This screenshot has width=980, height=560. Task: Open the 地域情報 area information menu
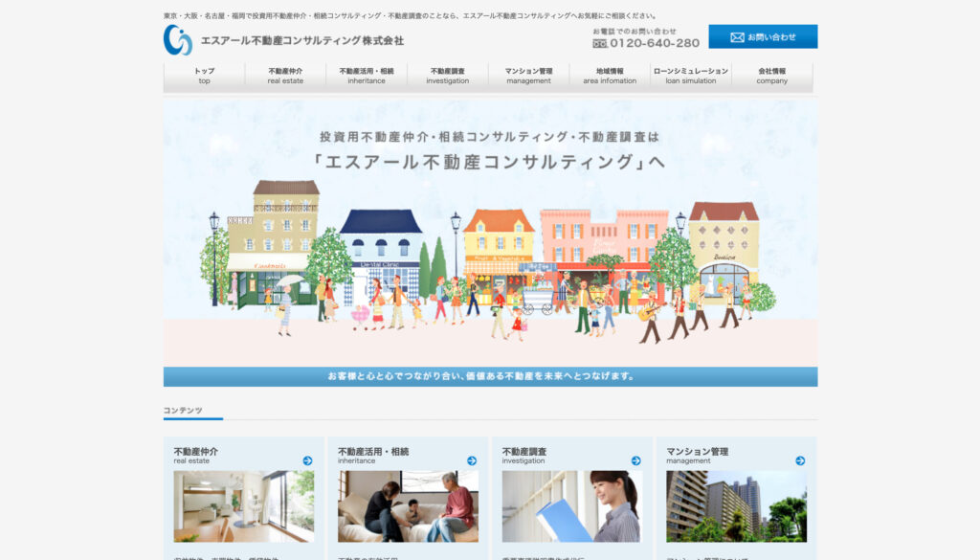tap(610, 76)
